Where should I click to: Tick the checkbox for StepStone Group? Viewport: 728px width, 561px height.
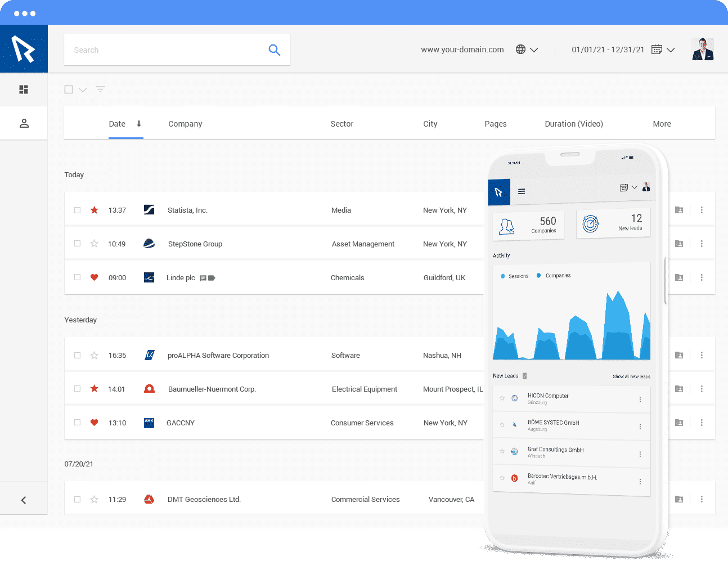[x=78, y=244]
